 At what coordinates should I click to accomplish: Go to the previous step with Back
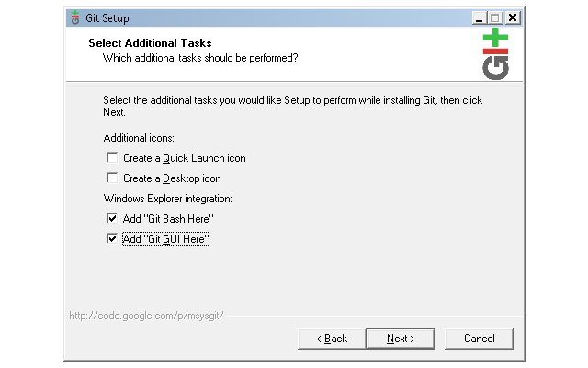pyautogui.click(x=332, y=339)
